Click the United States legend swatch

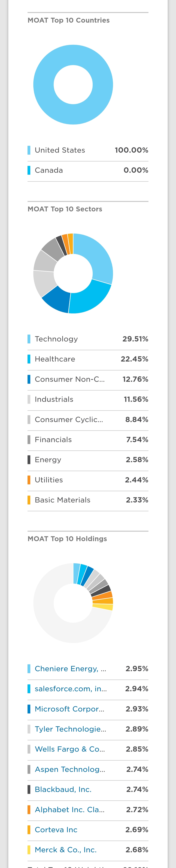click(x=29, y=150)
